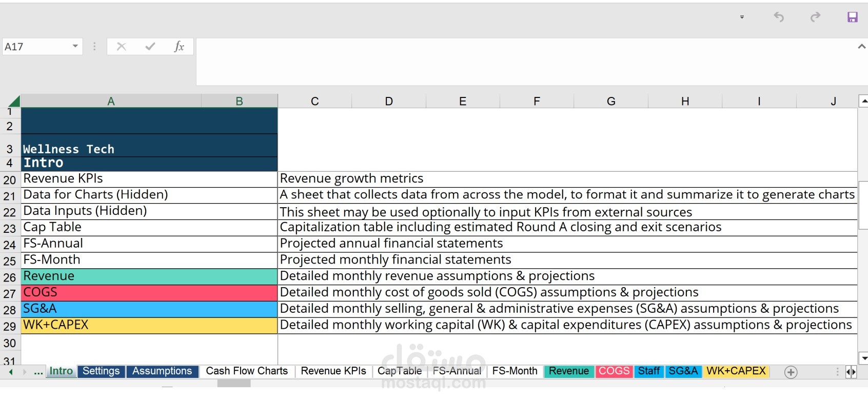868x400 pixels.
Task: Go to the Assumptions sheet tab
Action: pyautogui.click(x=162, y=371)
